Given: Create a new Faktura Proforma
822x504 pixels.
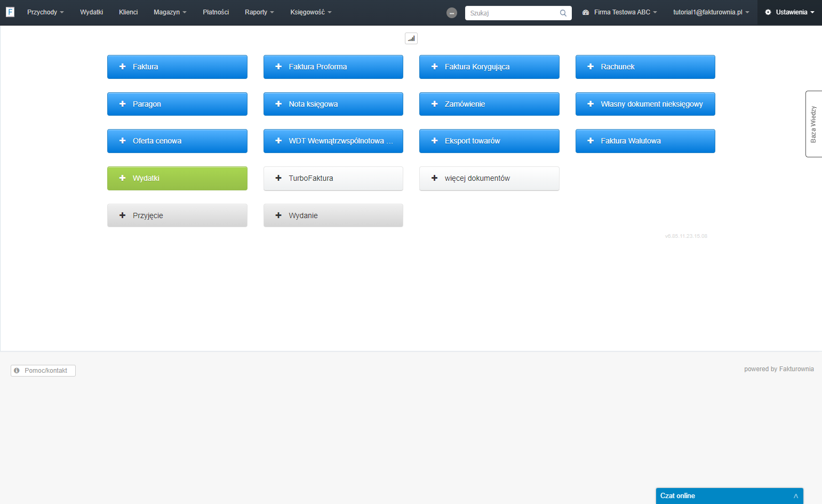Looking at the screenshot, I should click(333, 67).
